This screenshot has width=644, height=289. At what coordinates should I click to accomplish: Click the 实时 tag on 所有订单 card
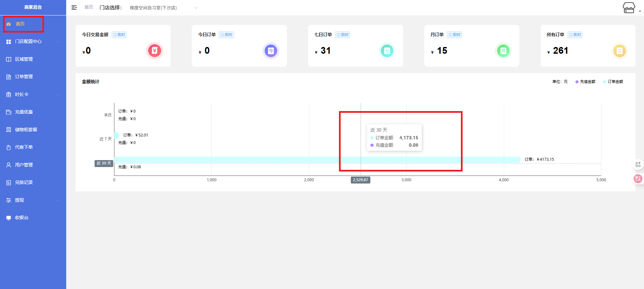coord(575,35)
